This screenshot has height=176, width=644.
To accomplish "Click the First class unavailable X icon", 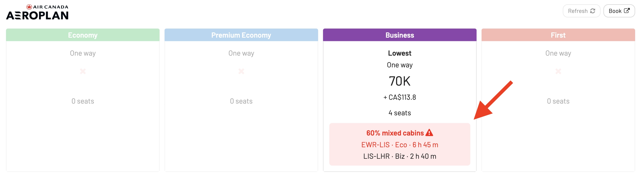I will pos(558,71).
